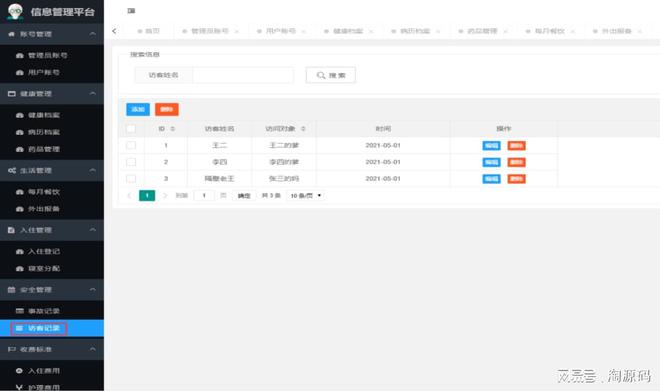Sort the table by the ID column arrows
The width and height of the screenshot is (660, 391).
pyautogui.click(x=173, y=129)
